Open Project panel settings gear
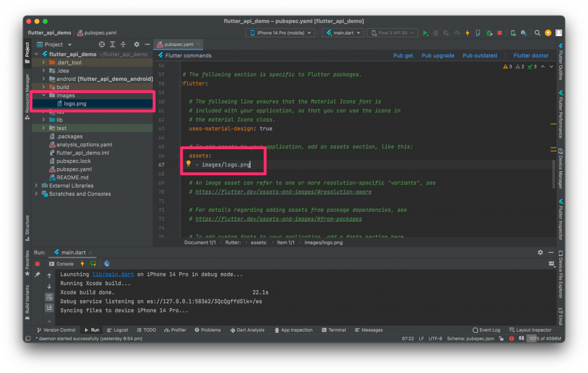 137,44
